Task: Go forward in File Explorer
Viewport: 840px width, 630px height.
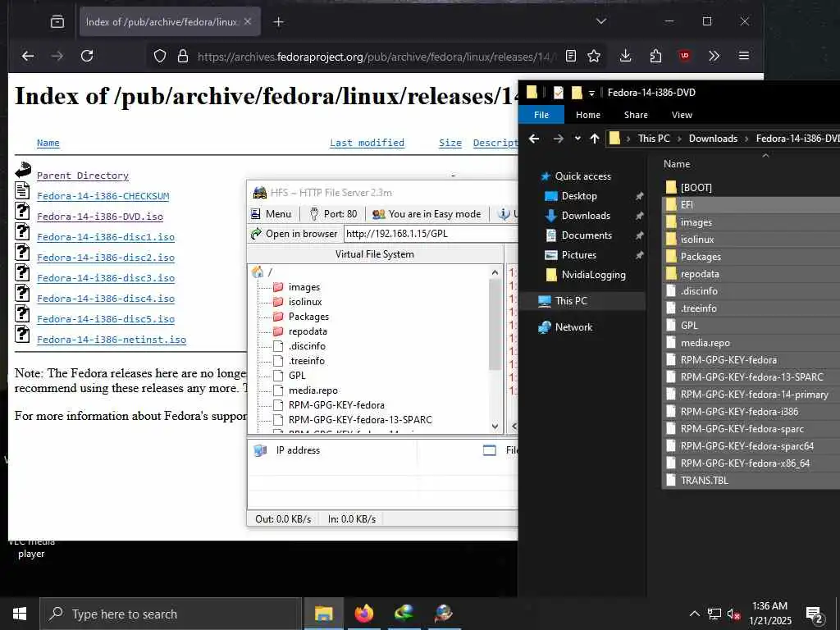Action: pyautogui.click(x=558, y=139)
